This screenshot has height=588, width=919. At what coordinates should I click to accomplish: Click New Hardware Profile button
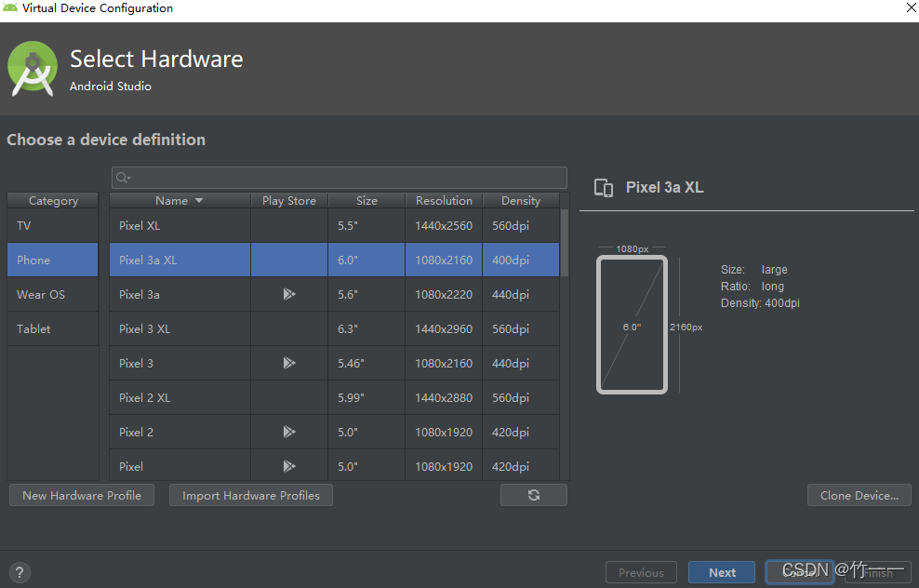82,495
